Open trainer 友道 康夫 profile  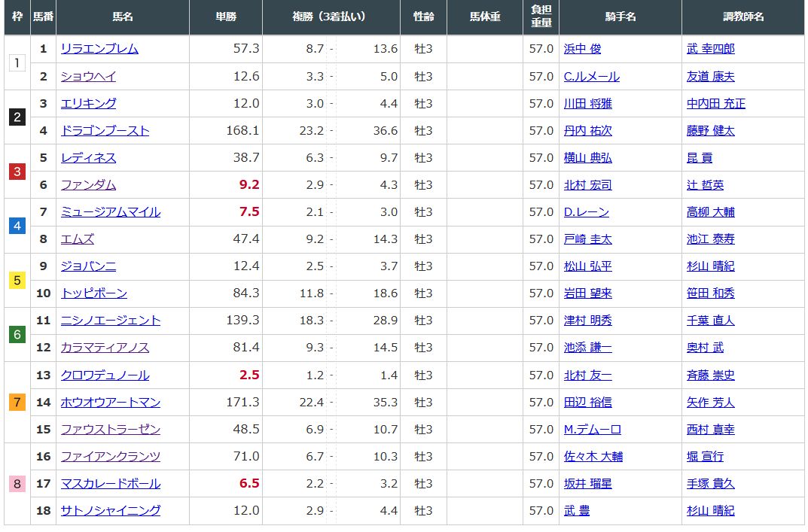point(710,77)
